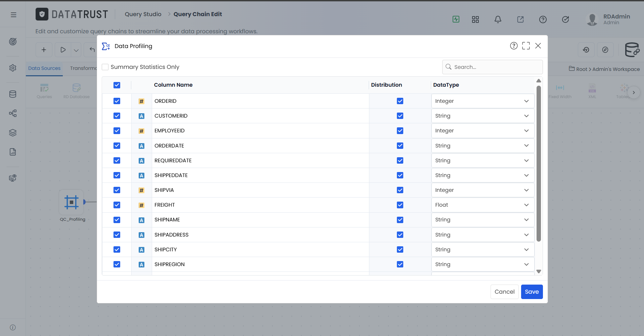Click the Cancel button
The image size is (644, 336).
[x=504, y=292]
